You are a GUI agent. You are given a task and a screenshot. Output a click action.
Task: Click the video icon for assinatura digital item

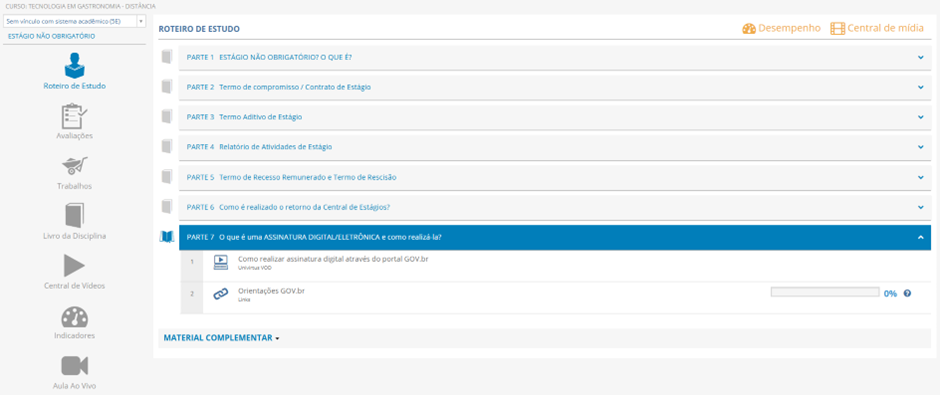221,262
